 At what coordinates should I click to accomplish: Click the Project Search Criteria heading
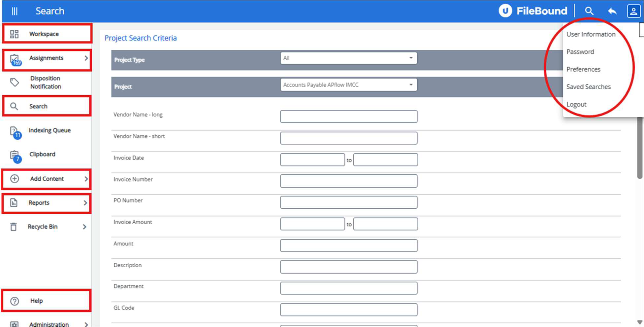(141, 38)
